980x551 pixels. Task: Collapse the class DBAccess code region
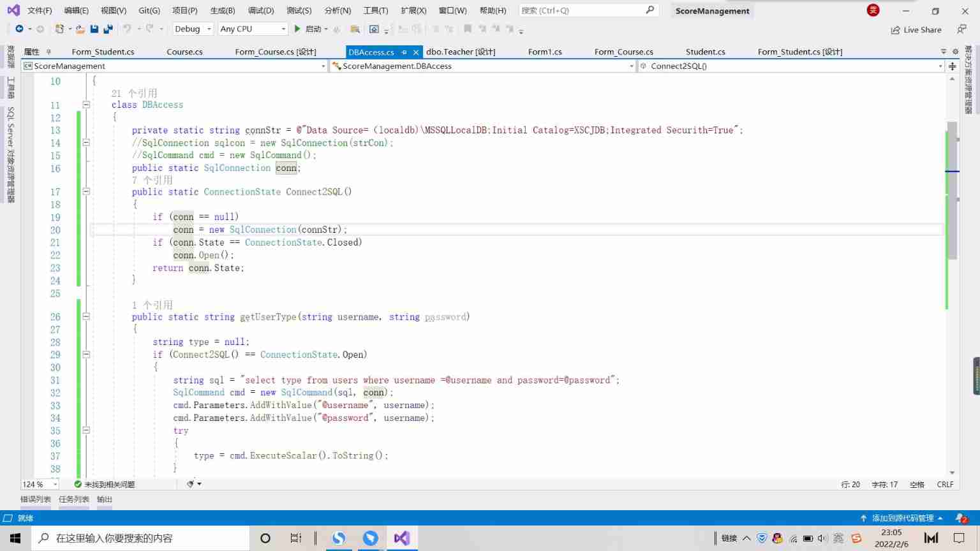click(86, 105)
